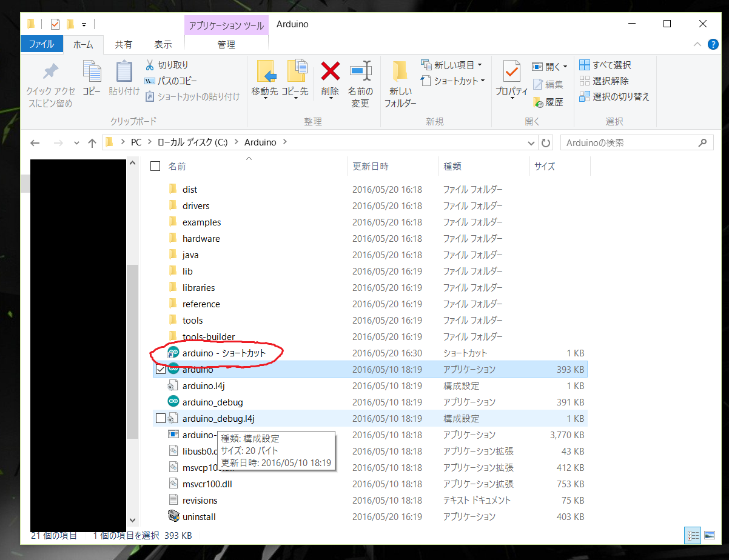This screenshot has width=729, height=560.
Task: Click the History (履歴) icon
Action: [537, 102]
